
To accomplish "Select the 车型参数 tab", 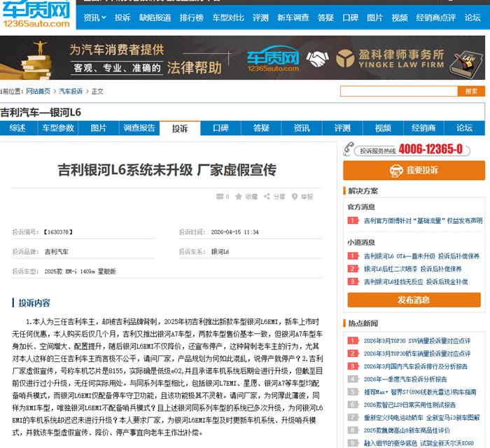I will [x=58, y=128].
